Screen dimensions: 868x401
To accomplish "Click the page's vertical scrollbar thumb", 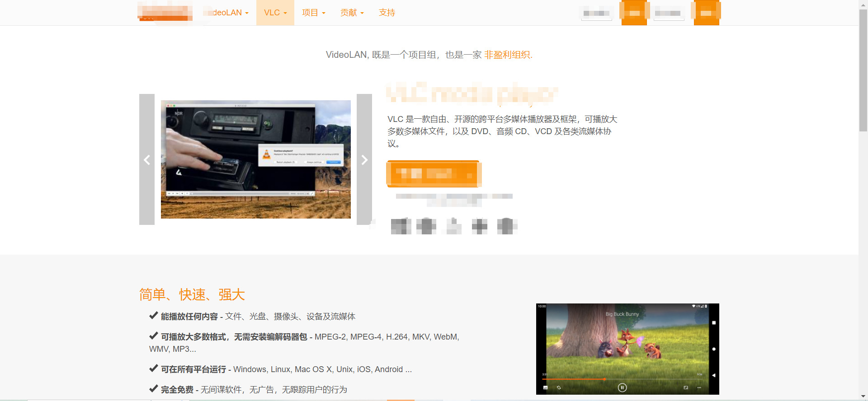I will [863, 70].
